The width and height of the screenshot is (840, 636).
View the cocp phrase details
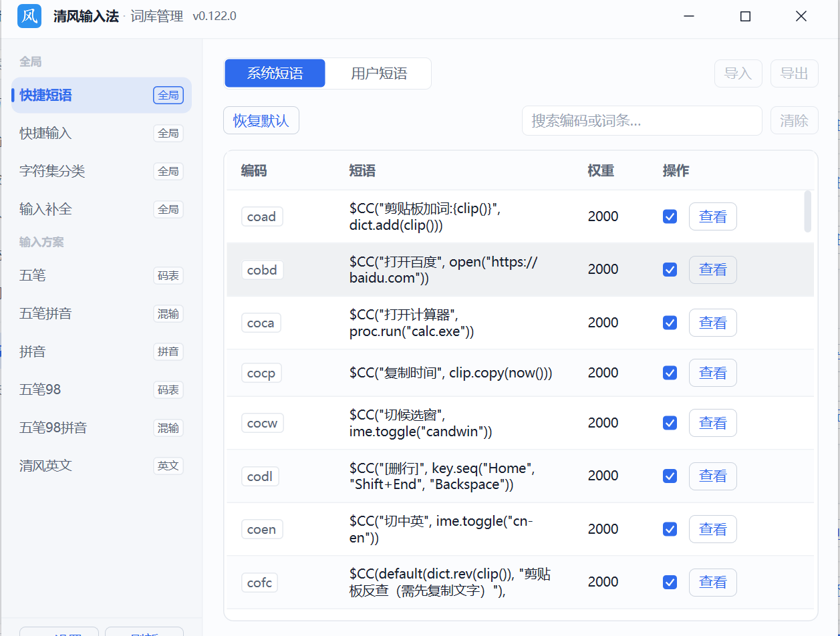(713, 373)
